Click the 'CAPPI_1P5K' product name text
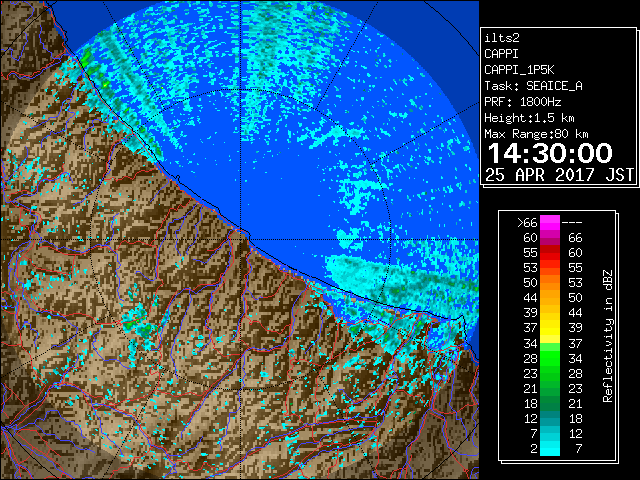 (519, 70)
